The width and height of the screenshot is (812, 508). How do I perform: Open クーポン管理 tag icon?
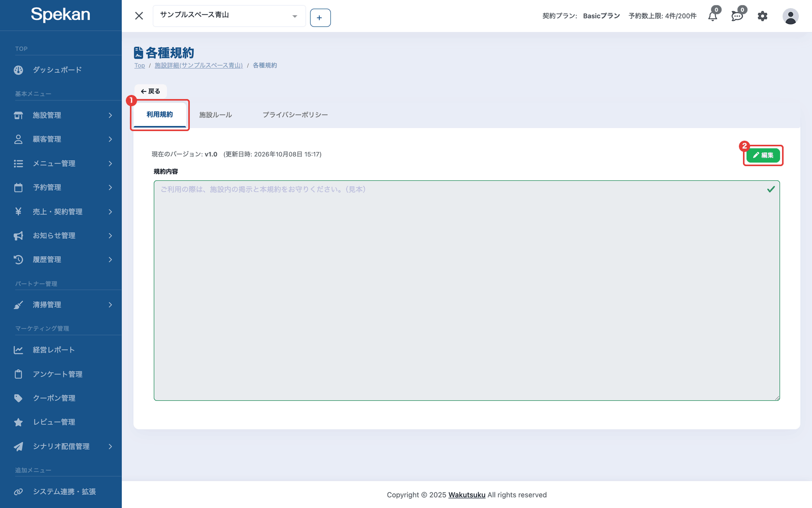pos(18,398)
